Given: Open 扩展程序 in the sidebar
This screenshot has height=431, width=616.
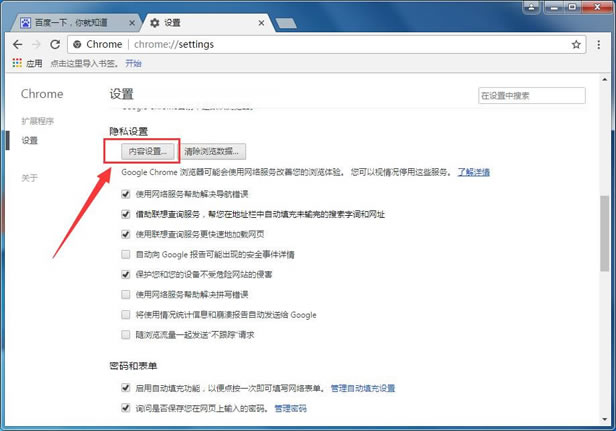Looking at the screenshot, I should click(x=39, y=121).
